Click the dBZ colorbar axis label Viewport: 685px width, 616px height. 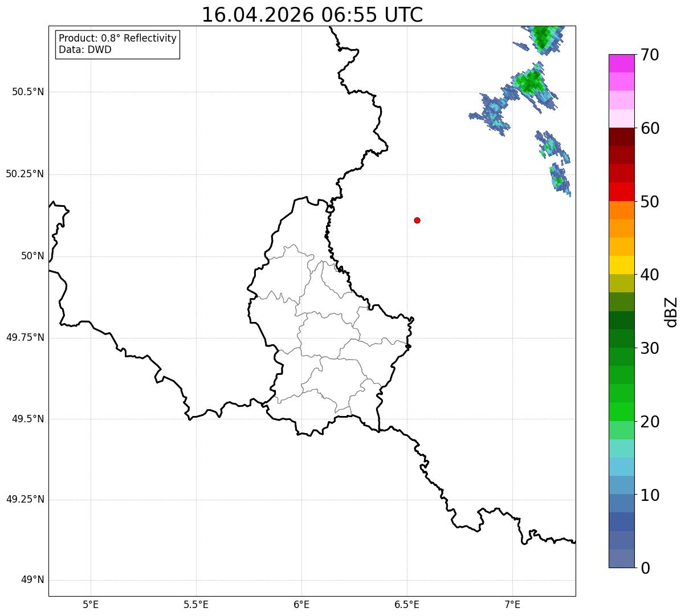[x=671, y=312]
